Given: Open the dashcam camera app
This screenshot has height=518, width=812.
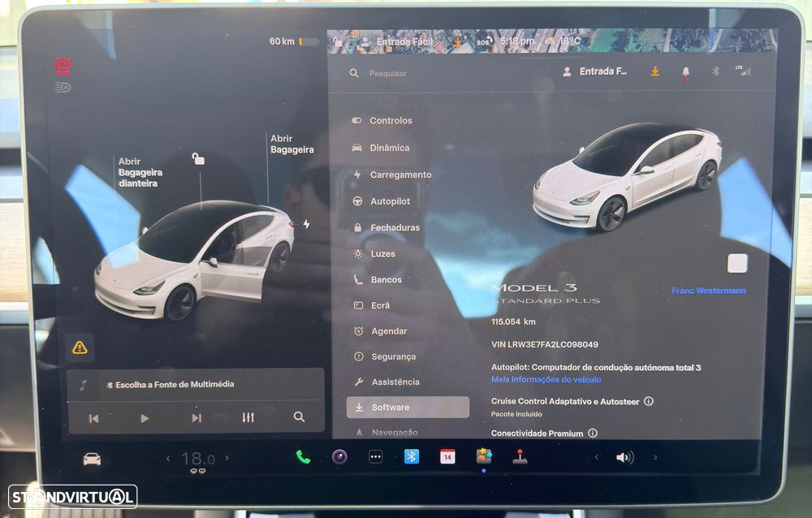Looking at the screenshot, I should pyautogui.click(x=339, y=457).
